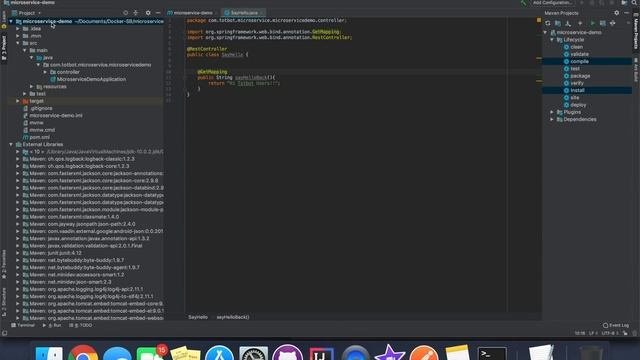Hide the Project panel with the minus icon
Image resolution: width=640 pixels, height=360 pixels.
tap(158, 13)
